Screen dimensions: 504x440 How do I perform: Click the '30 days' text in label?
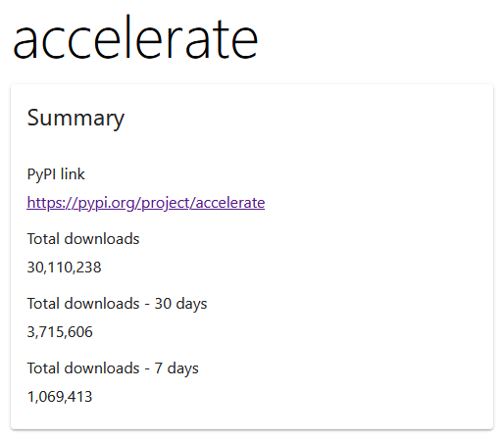[180, 304]
